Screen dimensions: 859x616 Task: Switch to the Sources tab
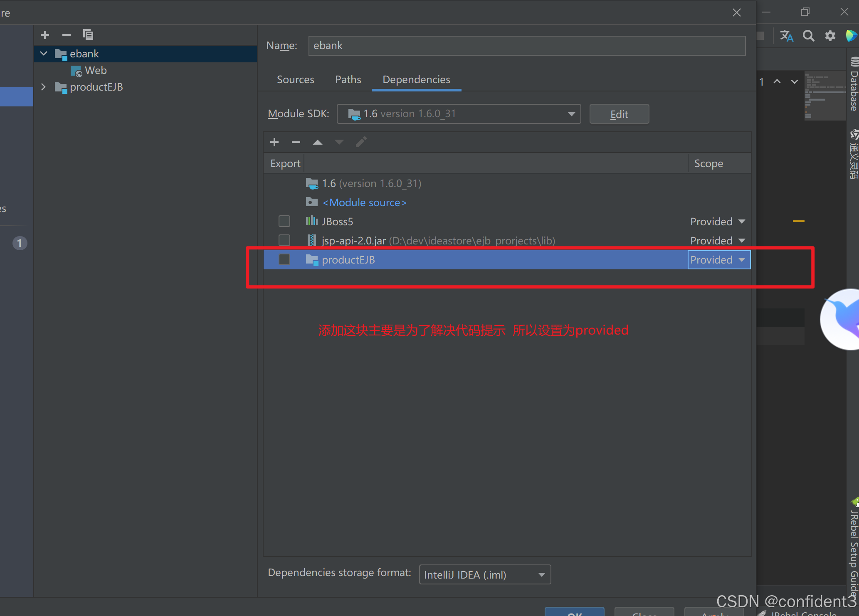(295, 79)
